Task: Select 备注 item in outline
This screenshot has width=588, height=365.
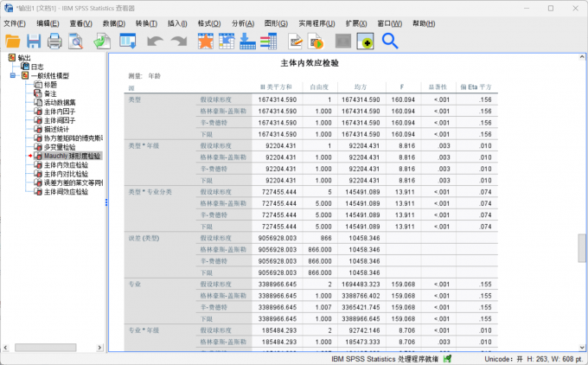Action: [x=50, y=93]
